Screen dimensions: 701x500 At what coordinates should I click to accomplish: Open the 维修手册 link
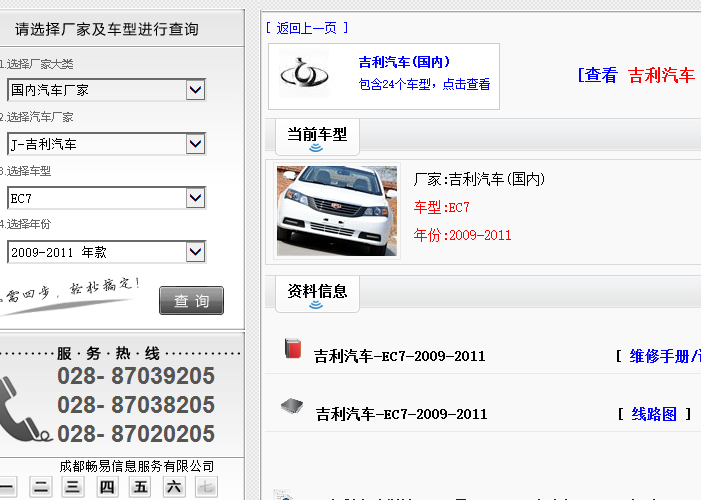(x=665, y=356)
